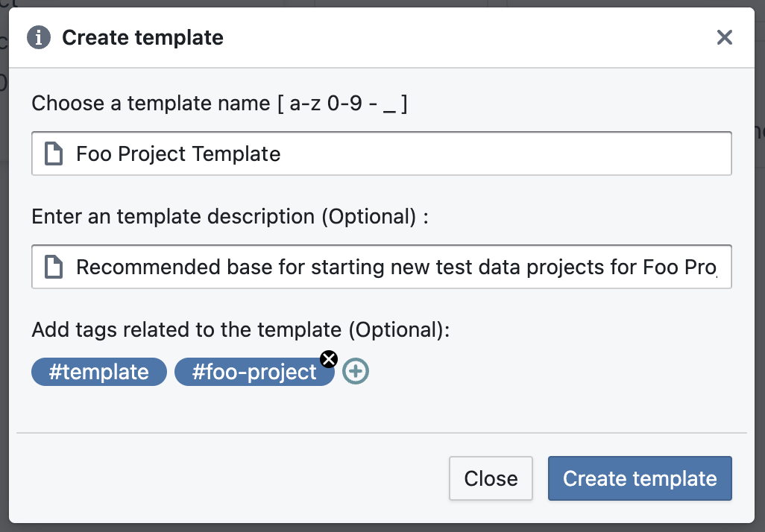Click the divider line above footer buttons
Screen dimensions: 765x532
(382, 432)
